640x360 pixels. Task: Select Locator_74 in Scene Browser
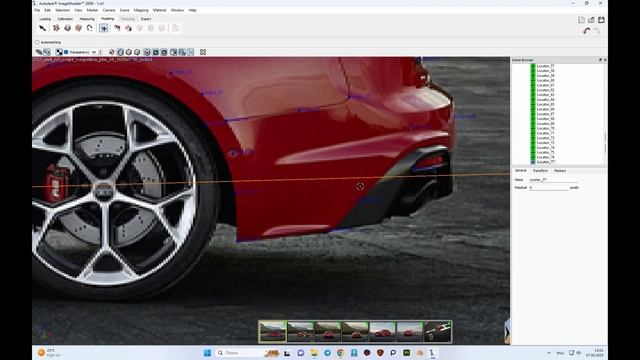point(545,147)
